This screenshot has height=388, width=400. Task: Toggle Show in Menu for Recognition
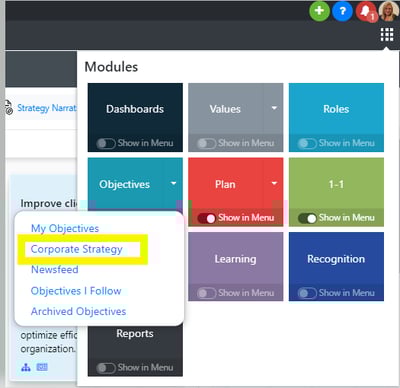coord(307,293)
